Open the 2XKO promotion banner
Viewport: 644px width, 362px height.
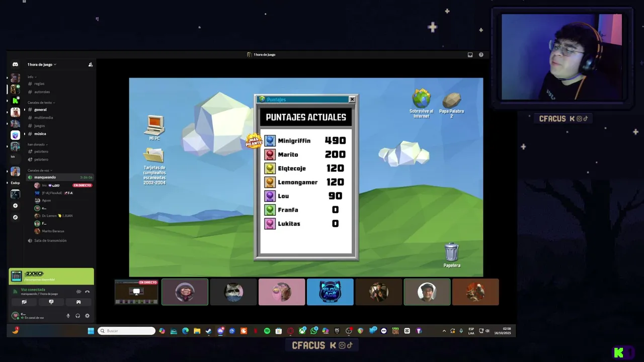click(51, 276)
